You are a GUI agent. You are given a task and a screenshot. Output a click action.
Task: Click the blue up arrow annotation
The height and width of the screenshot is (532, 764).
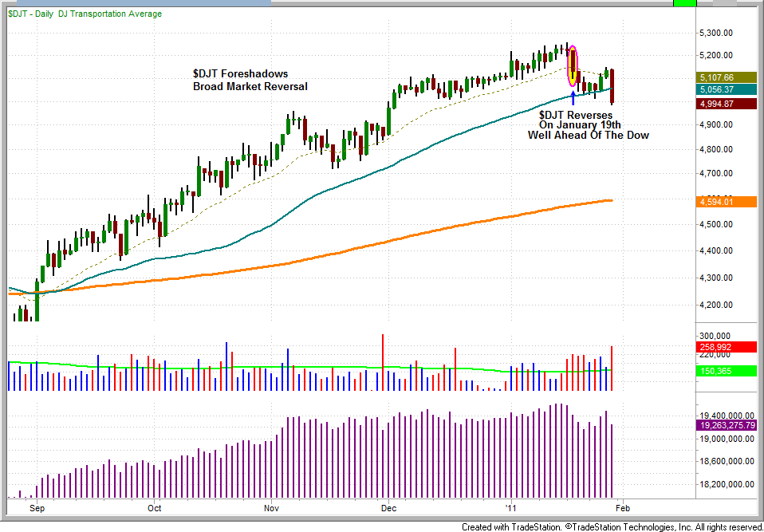573,99
